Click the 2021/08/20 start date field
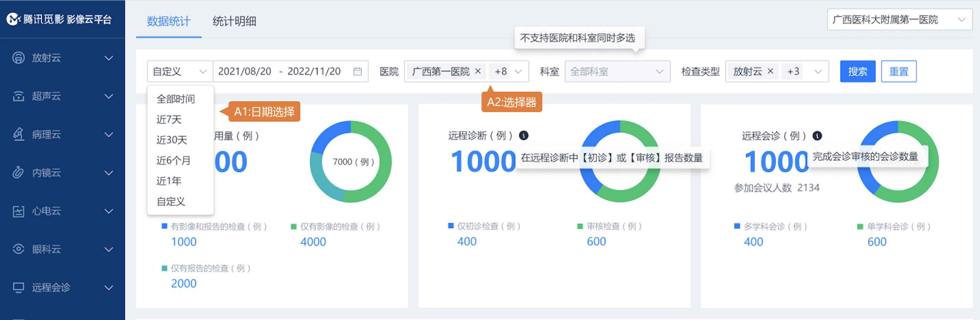Image resolution: width=980 pixels, height=320 pixels. 245,71
